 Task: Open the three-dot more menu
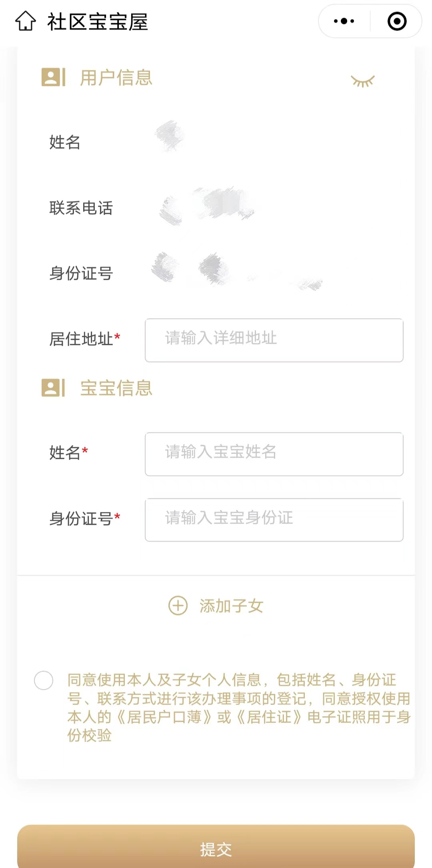point(344,21)
